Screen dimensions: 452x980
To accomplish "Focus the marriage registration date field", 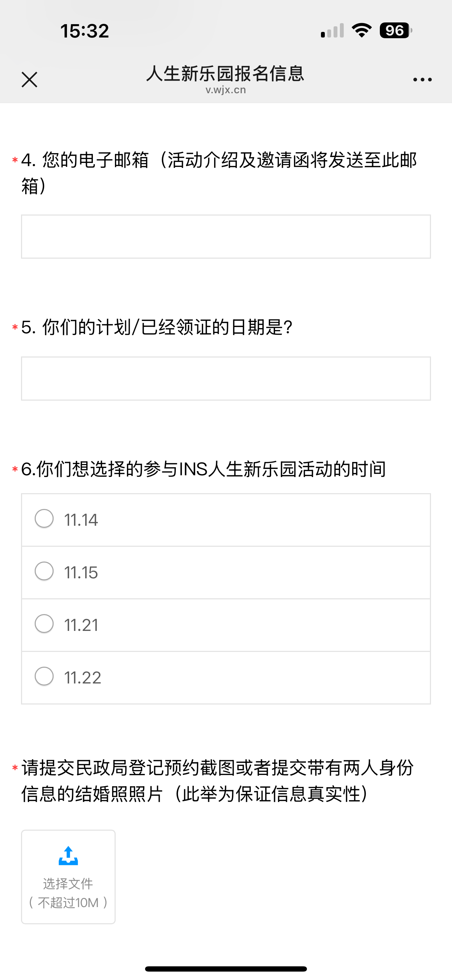I will [226, 379].
